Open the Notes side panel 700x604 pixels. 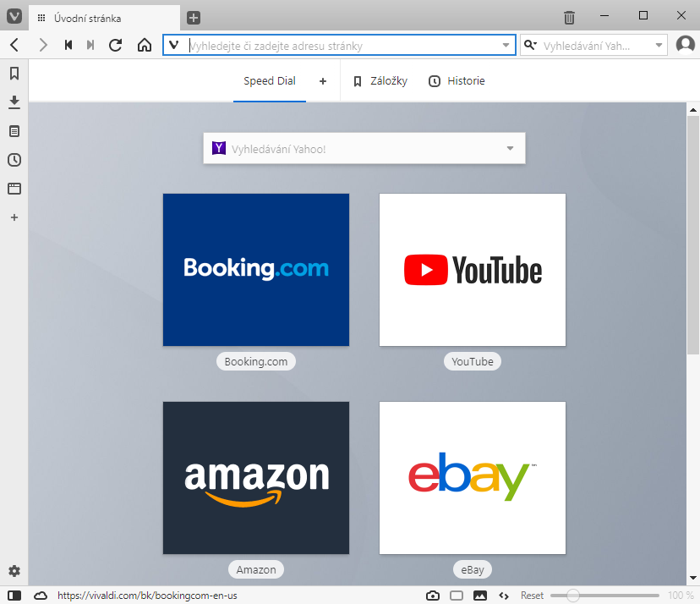tap(14, 131)
